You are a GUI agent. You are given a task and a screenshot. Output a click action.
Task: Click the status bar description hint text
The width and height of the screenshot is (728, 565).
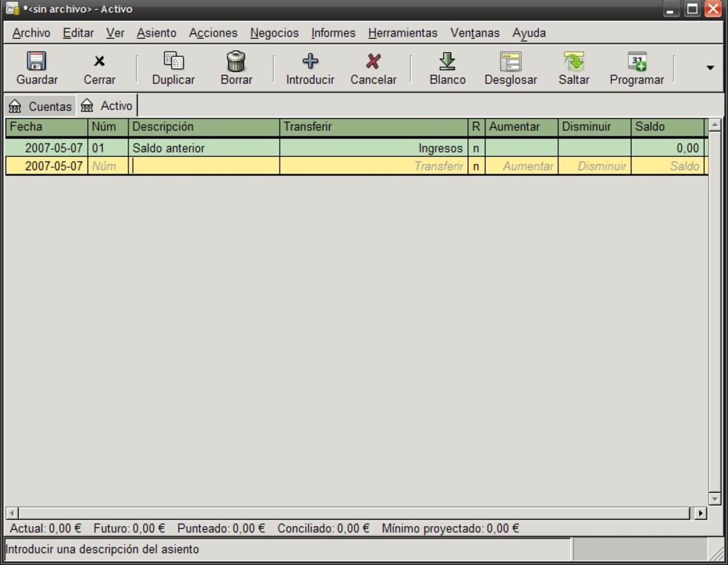point(102,549)
